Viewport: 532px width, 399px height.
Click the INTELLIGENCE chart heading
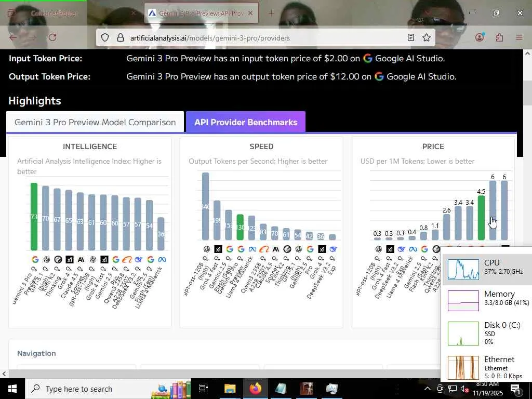(90, 147)
